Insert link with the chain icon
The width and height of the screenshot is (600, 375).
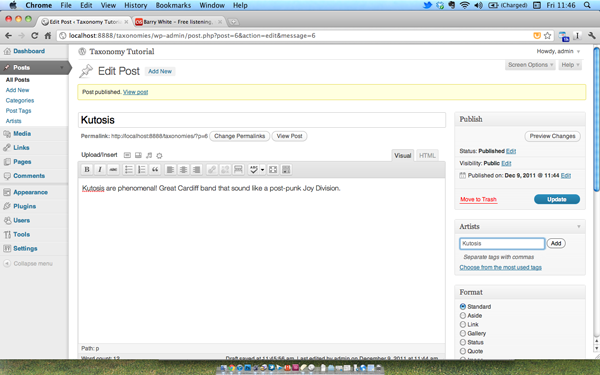(x=212, y=170)
